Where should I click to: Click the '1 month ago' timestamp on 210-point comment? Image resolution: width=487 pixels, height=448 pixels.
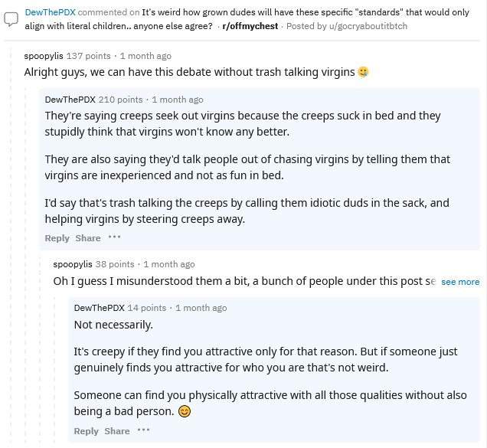[x=178, y=100]
